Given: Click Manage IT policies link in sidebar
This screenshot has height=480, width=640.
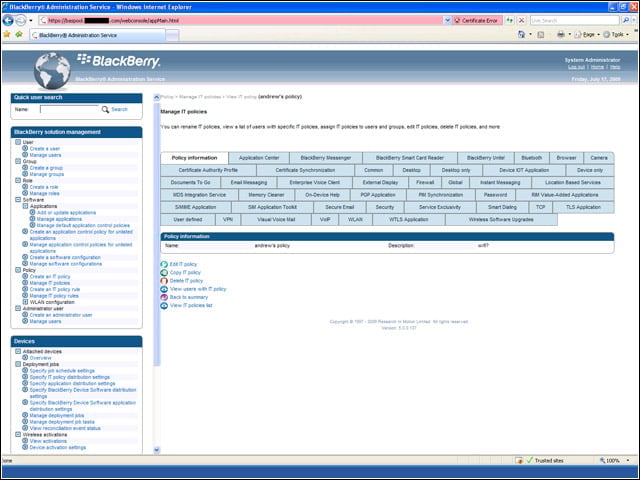Looking at the screenshot, I should (50, 283).
